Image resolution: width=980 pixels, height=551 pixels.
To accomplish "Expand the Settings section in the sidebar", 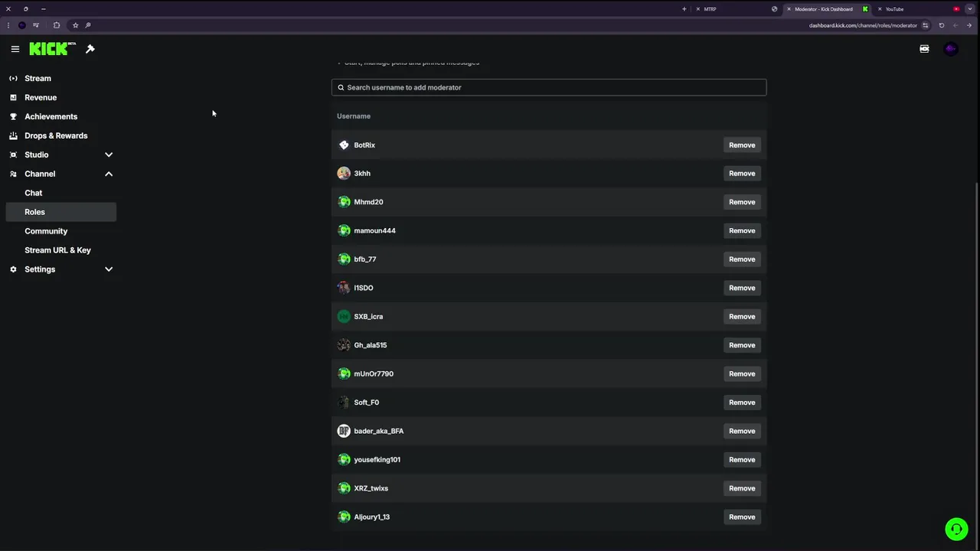I will point(109,269).
